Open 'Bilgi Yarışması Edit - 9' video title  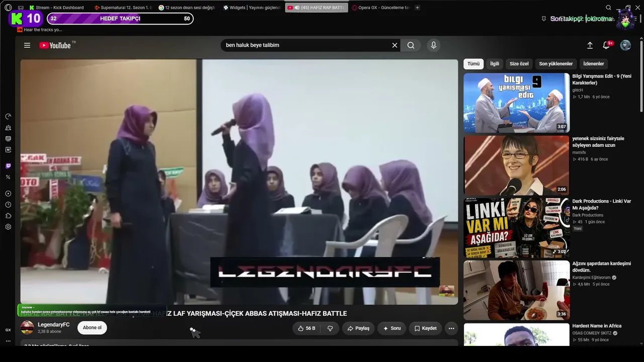[602, 79]
